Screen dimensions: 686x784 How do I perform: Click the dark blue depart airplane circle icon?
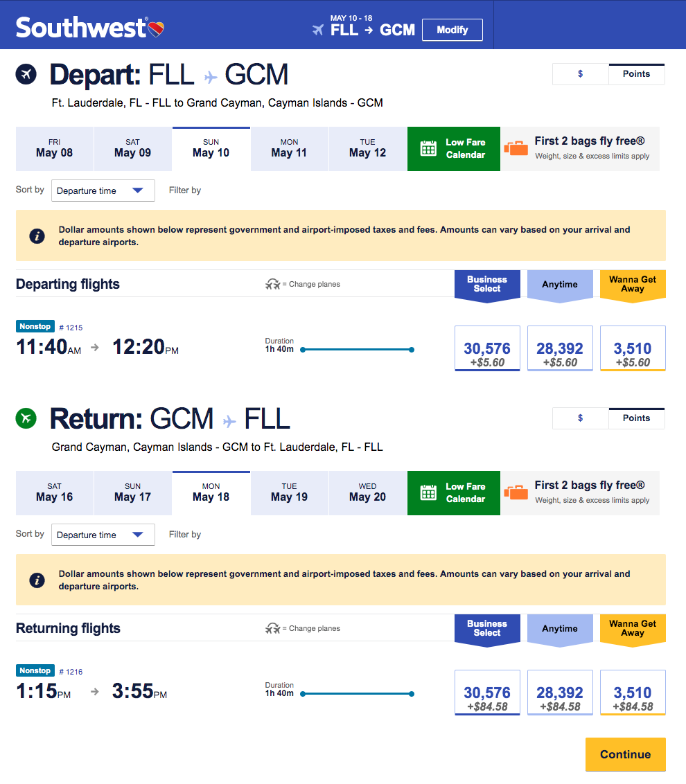pyautogui.click(x=26, y=73)
